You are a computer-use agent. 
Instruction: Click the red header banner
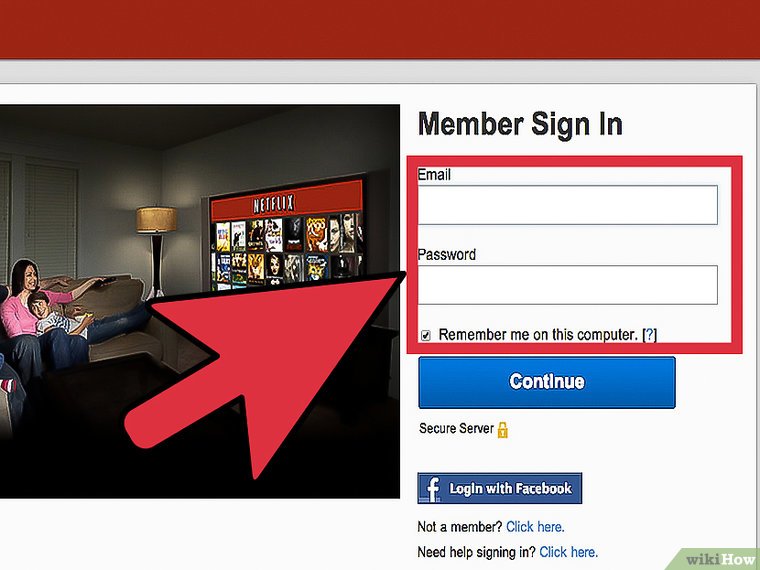click(x=380, y=29)
